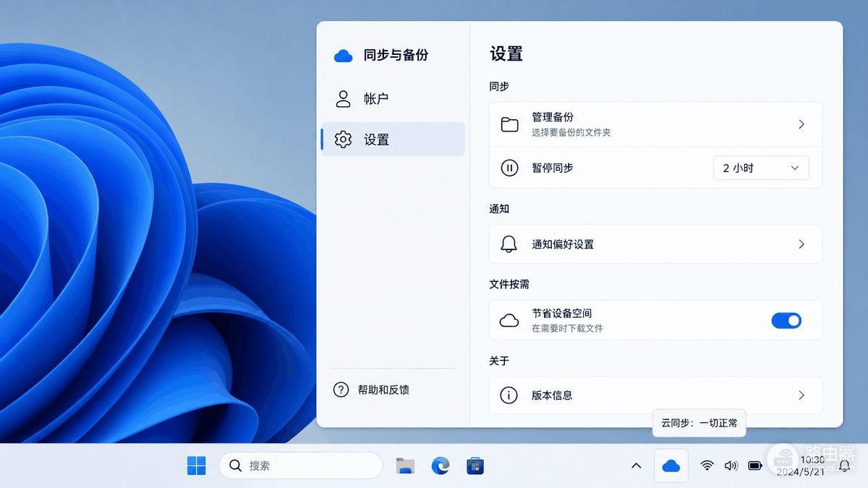The height and width of the screenshot is (488, 868).
Task: Open the 通知偏好设置 entry
Action: [x=655, y=244]
